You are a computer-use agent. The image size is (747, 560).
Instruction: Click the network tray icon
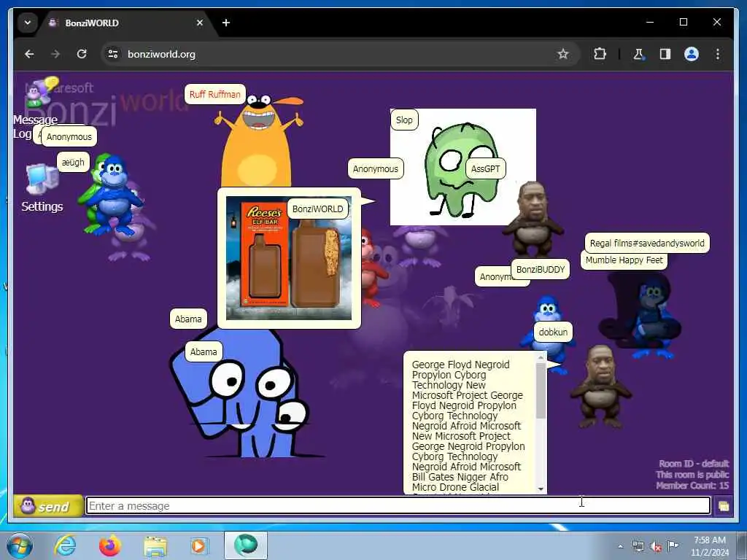tap(638, 546)
